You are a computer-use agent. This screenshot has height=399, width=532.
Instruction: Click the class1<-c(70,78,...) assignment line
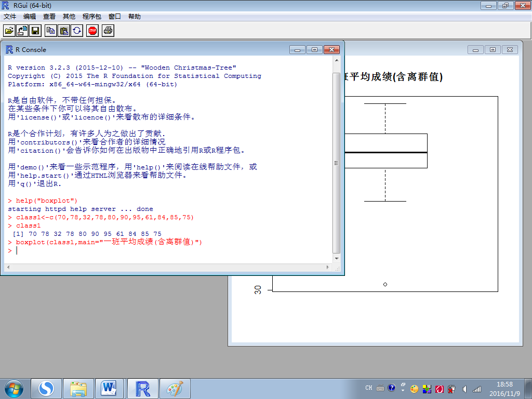(101, 218)
